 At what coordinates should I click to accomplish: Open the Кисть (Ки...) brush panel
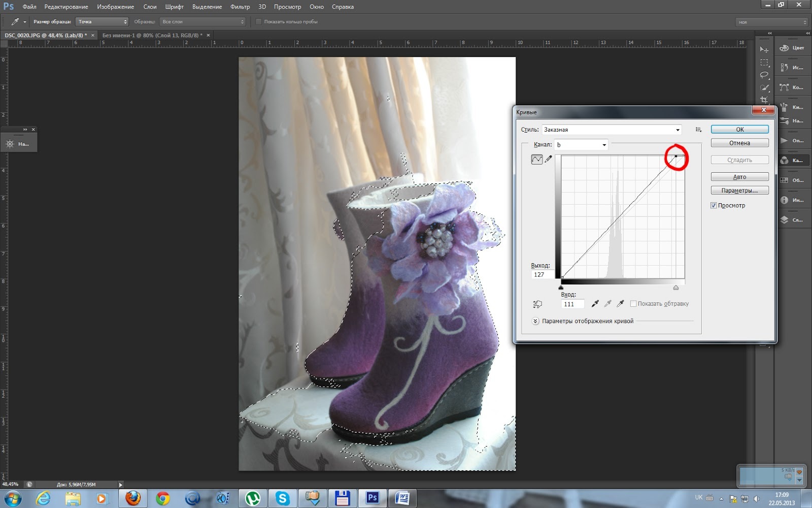click(792, 107)
